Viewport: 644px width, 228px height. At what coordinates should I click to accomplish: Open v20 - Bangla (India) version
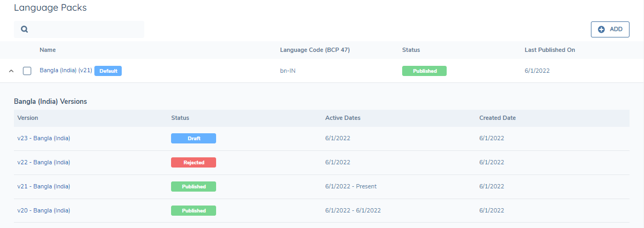pos(43,210)
